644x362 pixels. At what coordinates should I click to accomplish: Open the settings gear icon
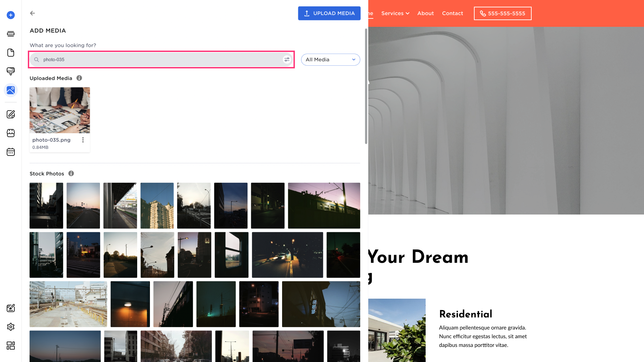(x=11, y=327)
